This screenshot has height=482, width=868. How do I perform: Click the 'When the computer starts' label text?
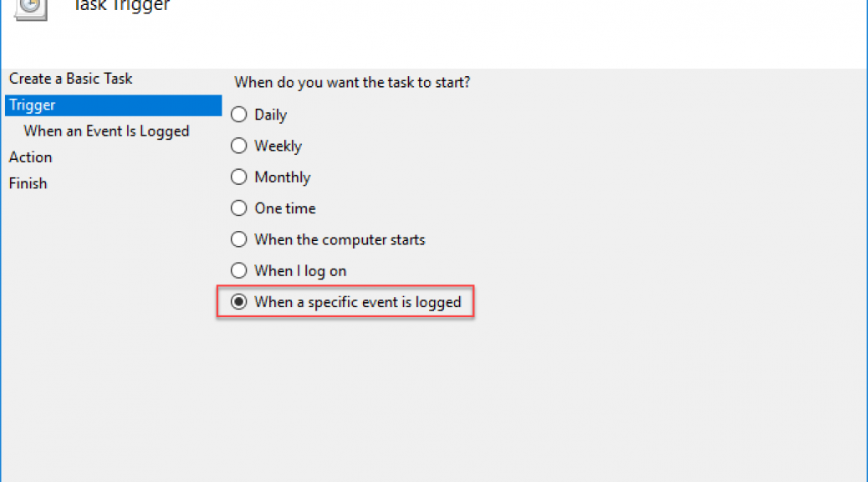coord(340,240)
